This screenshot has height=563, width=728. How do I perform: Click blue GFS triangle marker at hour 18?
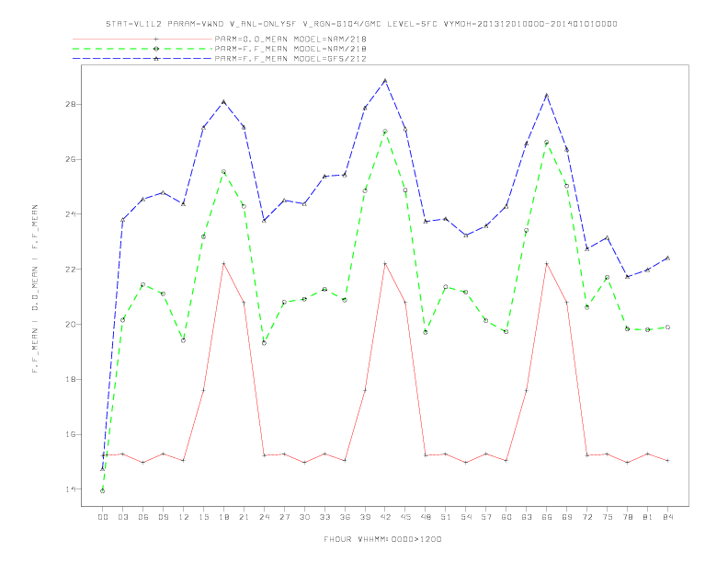click(x=223, y=102)
